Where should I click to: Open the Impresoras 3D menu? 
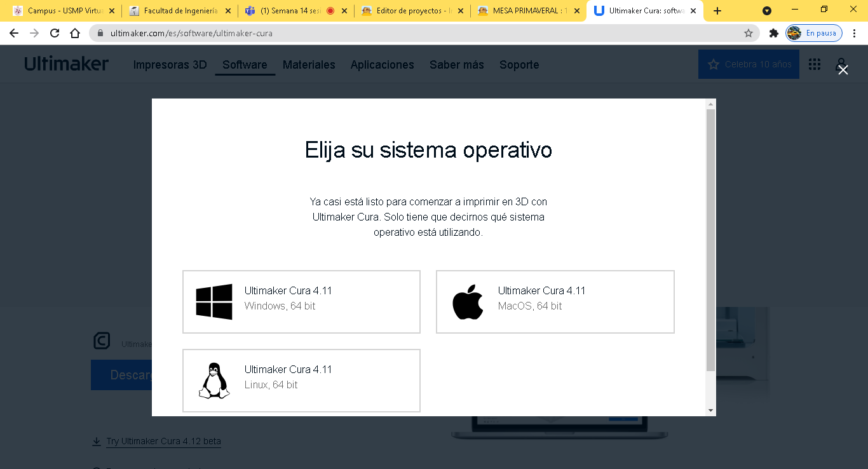170,65
